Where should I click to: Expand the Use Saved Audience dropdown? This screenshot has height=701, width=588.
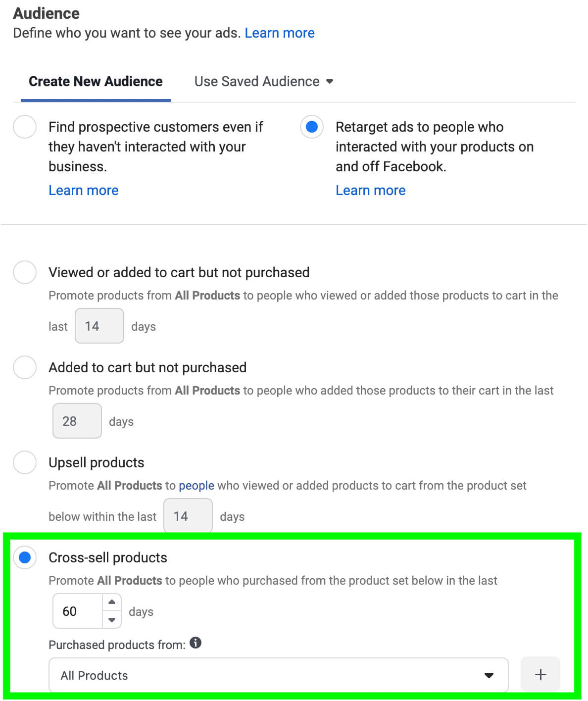coord(263,81)
